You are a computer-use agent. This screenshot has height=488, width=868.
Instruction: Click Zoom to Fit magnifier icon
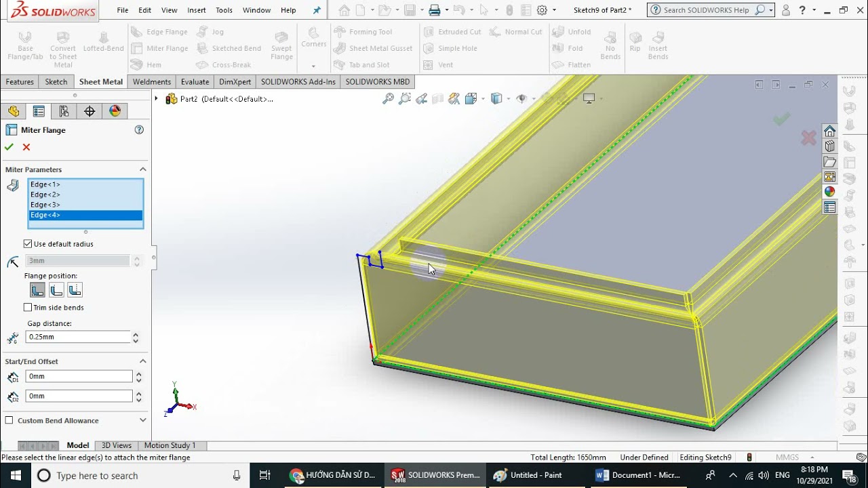[388, 99]
